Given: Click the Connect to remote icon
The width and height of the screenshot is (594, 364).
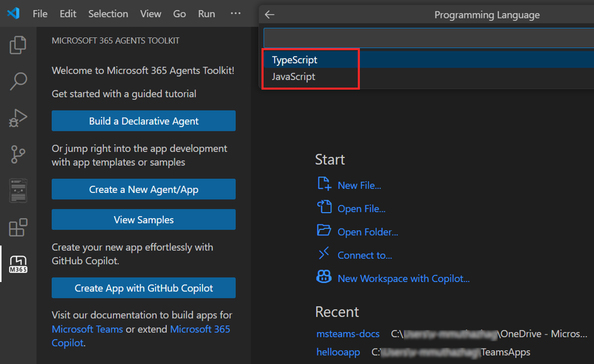Looking at the screenshot, I should [x=324, y=254].
